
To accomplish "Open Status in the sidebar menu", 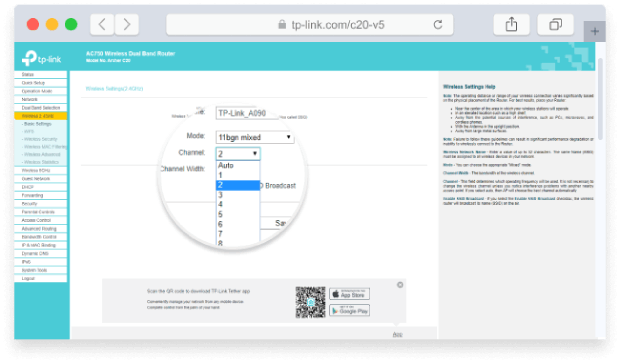I will pyautogui.click(x=41, y=74).
